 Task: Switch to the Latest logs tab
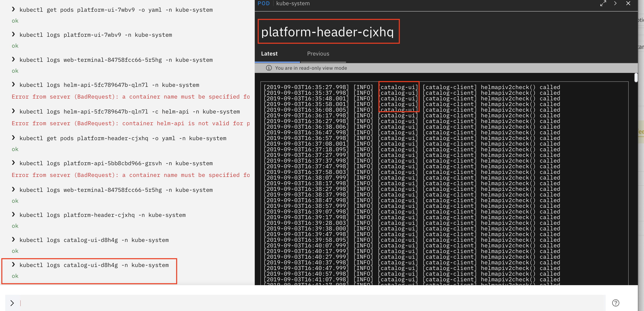tap(269, 54)
